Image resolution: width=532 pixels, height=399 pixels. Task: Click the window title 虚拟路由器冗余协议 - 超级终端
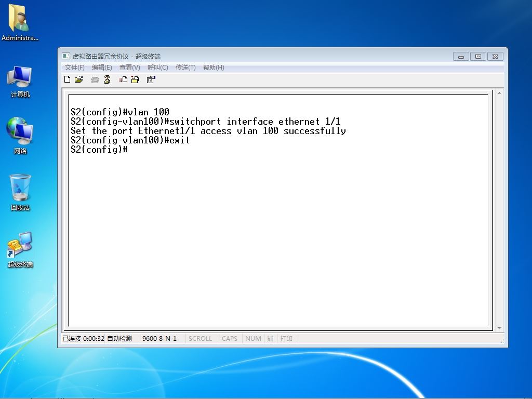[x=116, y=56]
